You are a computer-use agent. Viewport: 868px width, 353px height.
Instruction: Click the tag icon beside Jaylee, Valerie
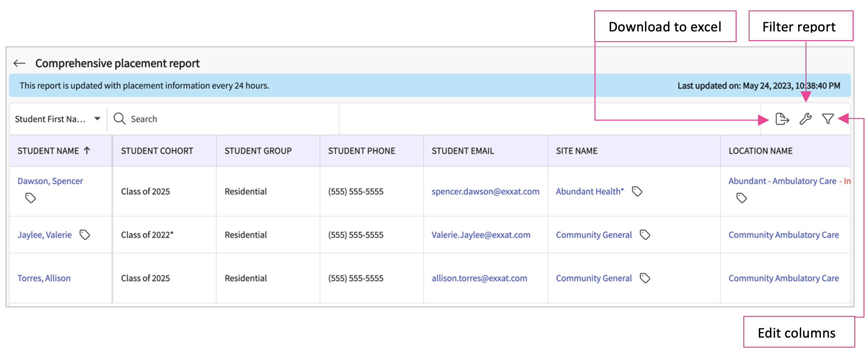tap(85, 234)
